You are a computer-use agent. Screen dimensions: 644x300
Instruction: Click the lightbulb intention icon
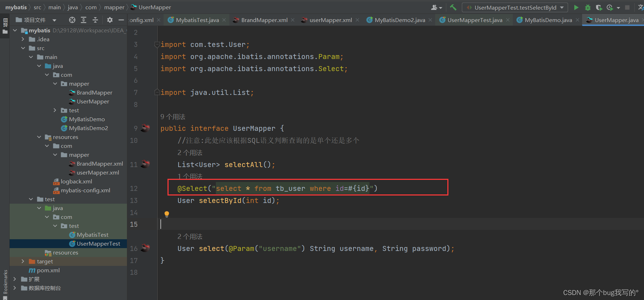click(x=167, y=214)
